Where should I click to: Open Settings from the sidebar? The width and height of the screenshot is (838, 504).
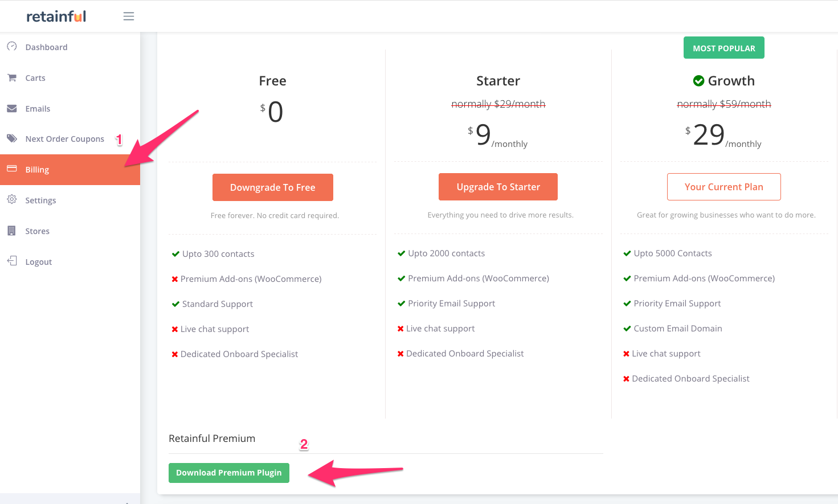coord(70,200)
